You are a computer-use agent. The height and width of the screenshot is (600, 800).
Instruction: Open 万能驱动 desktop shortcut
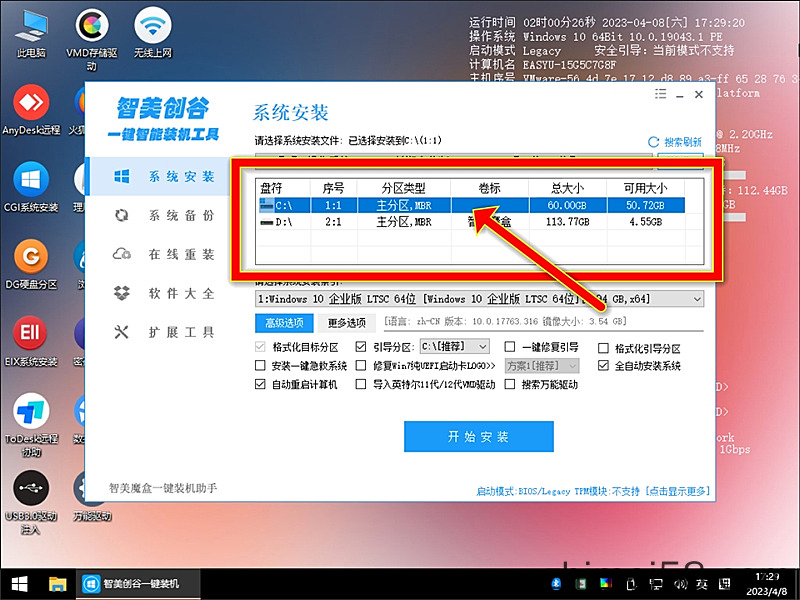tap(92, 496)
